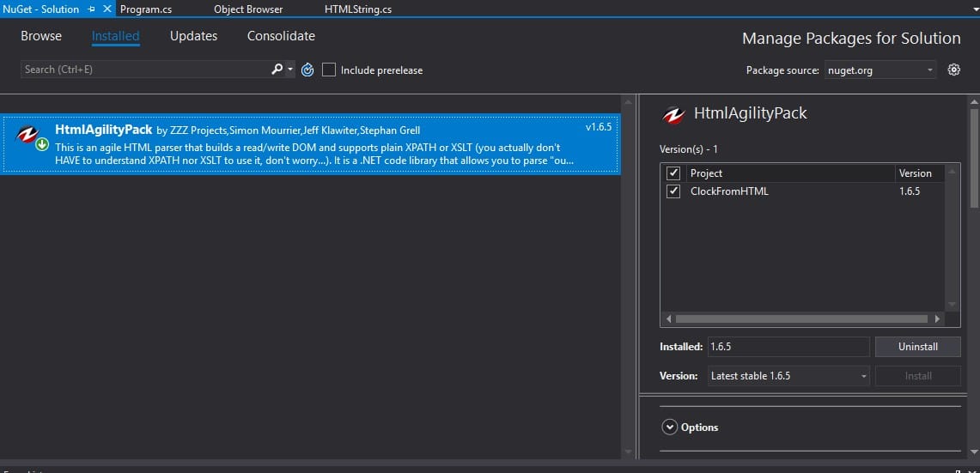Click the Installed version field 1.6.5
The height and width of the screenshot is (473, 980).
(x=788, y=346)
